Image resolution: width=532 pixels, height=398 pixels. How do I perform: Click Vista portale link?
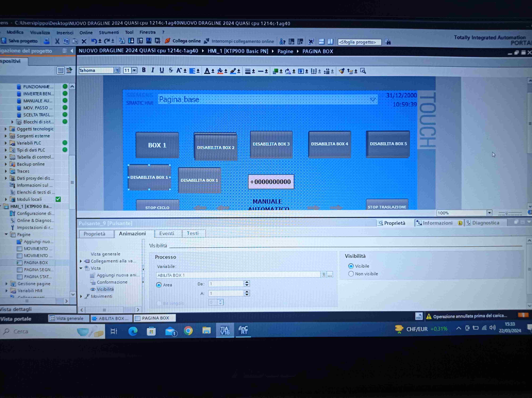(16, 319)
